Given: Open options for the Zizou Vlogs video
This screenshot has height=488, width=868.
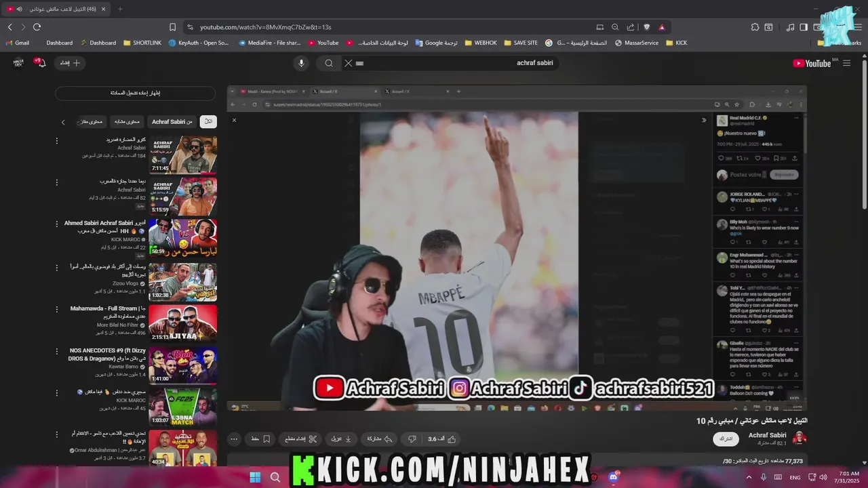Looking at the screenshot, I should click(57, 267).
